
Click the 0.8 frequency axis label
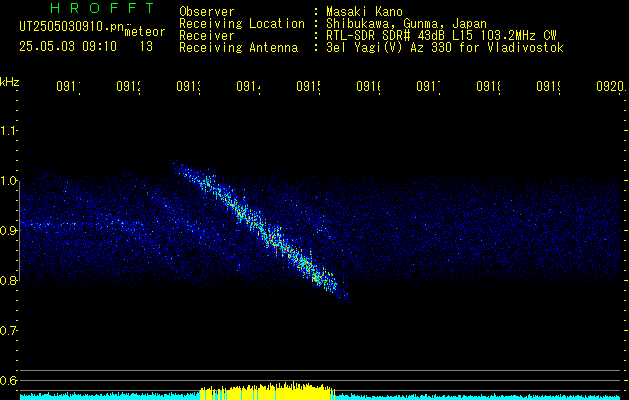(x=8, y=280)
